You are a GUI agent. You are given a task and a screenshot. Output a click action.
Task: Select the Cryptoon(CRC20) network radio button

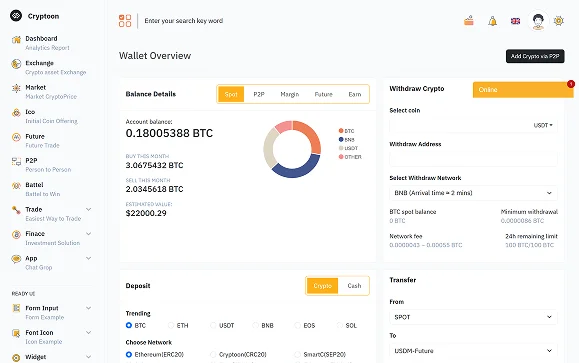coord(213,355)
